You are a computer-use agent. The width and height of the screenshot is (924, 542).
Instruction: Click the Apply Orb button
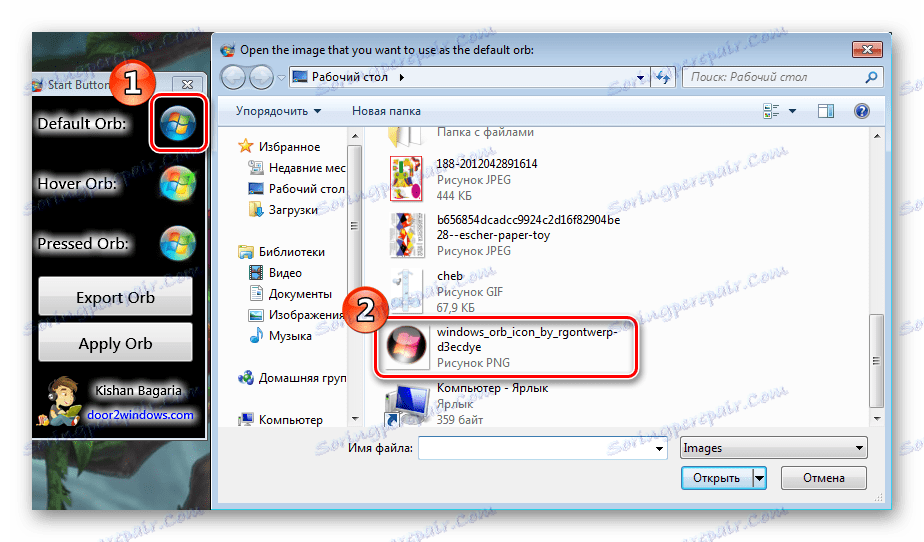116,342
